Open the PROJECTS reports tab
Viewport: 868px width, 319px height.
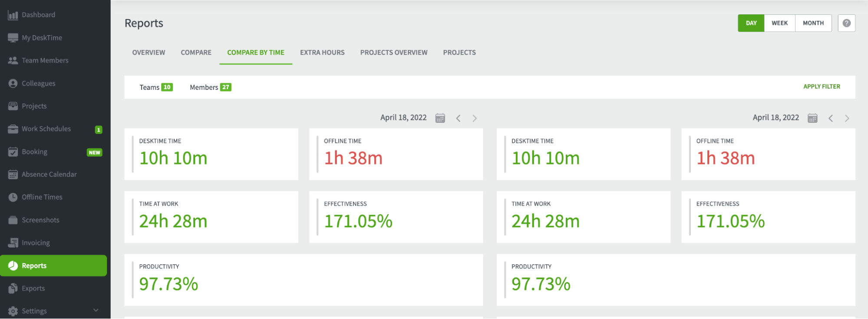(459, 53)
